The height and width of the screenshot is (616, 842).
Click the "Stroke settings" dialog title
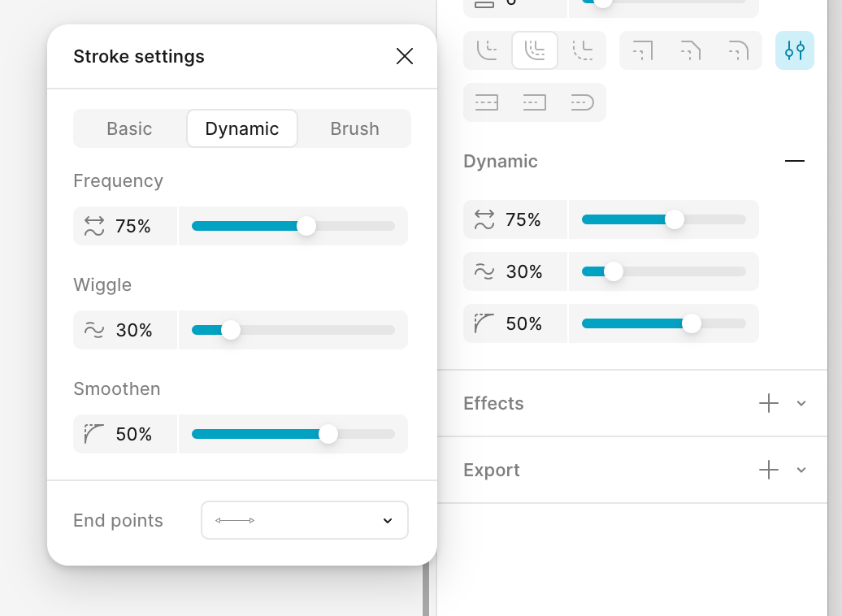(x=139, y=56)
